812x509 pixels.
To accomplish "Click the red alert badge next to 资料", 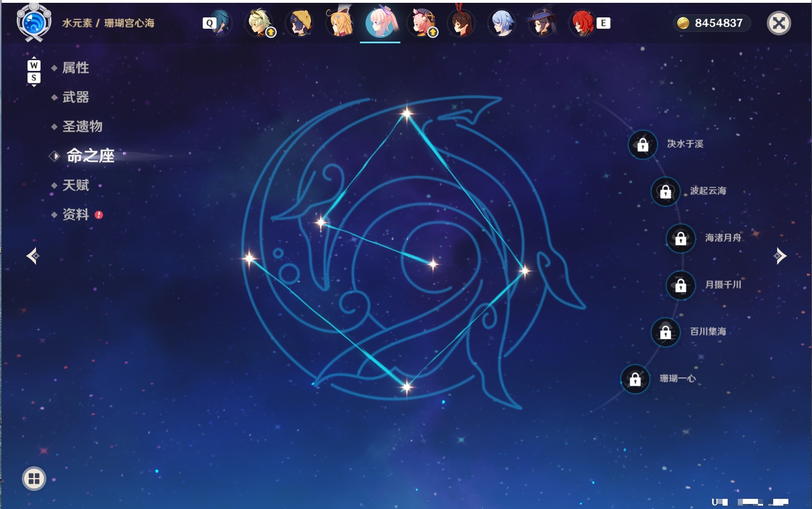I will pyautogui.click(x=99, y=215).
